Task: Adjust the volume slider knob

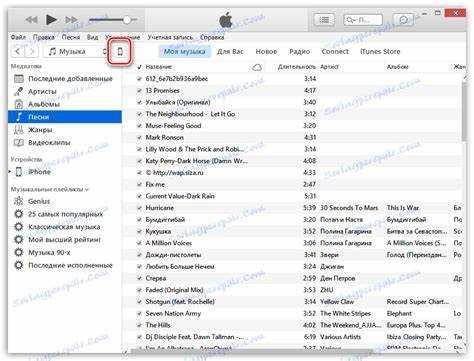Action: point(127,20)
